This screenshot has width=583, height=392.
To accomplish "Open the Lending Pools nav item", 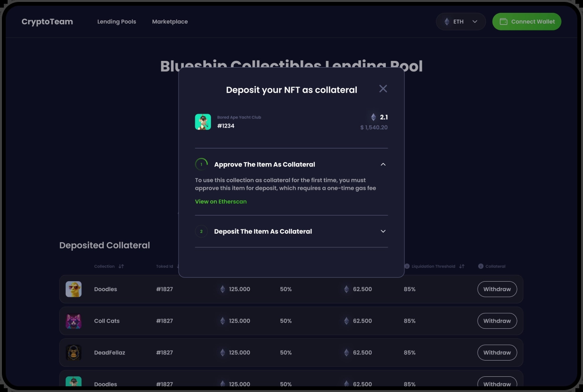I will 117,21.
